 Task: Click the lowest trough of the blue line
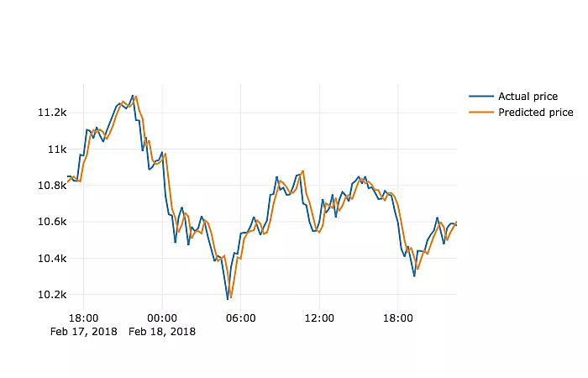(227, 298)
